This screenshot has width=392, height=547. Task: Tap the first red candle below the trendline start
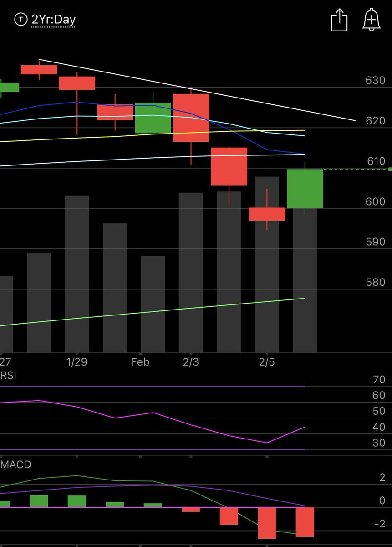click(x=39, y=70)
